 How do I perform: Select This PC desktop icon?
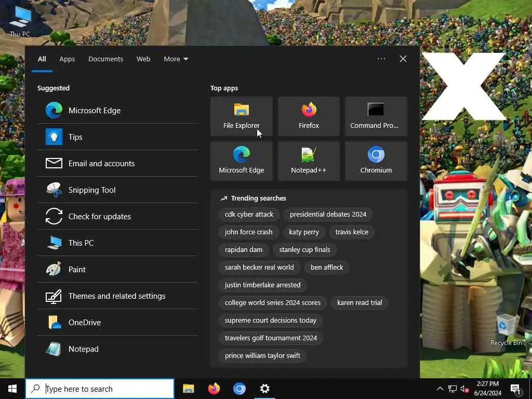[x=20, y=21]
